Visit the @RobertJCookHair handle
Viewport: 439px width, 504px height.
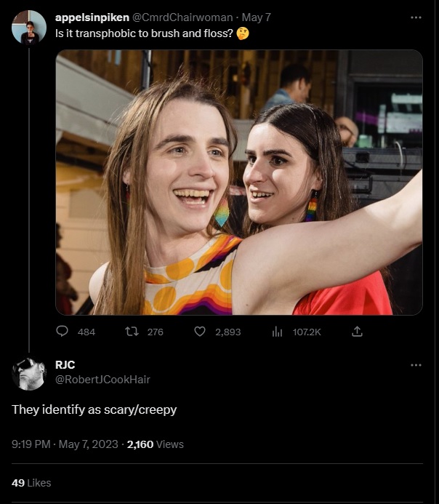coord(102,379)
